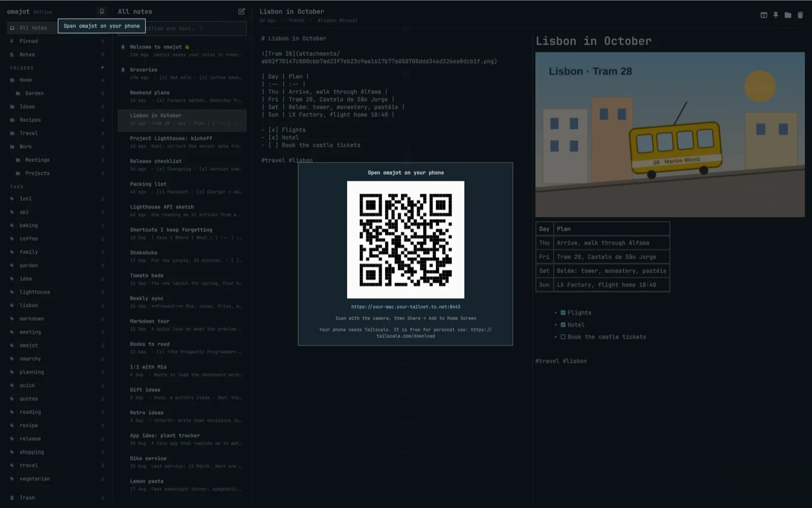The image size is (812, 508).
Task: Click the tag icon next to lighthouse
Action: tap(12, 292)
